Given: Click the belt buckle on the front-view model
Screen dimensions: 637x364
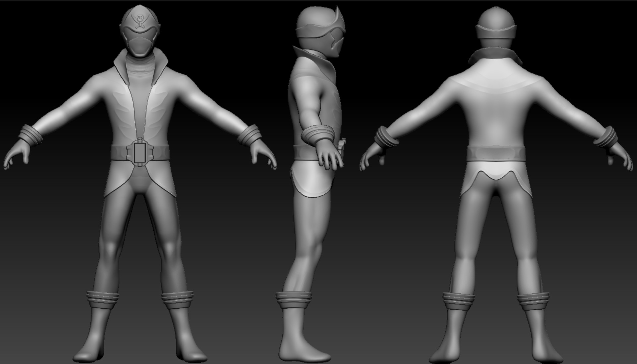Looking at the screenshot, I should (140, 152).
